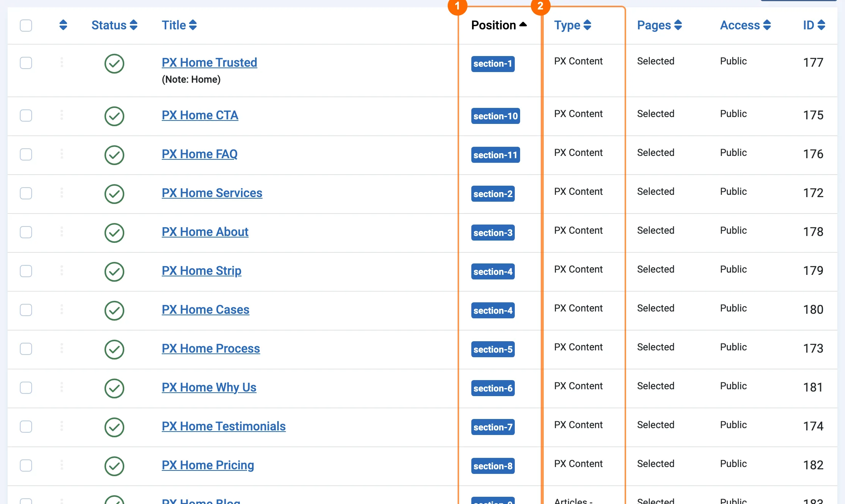Select the PX Home Why Us row checkbox
Viewport: 845px width, 504px height.
(26, 388)
